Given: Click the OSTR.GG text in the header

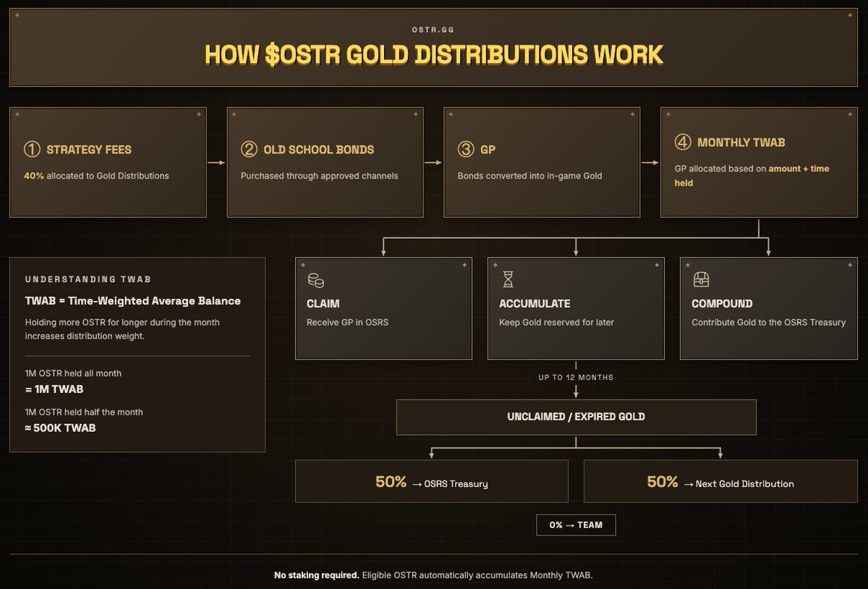Looking at the screenshot, I should coord(433,30).
